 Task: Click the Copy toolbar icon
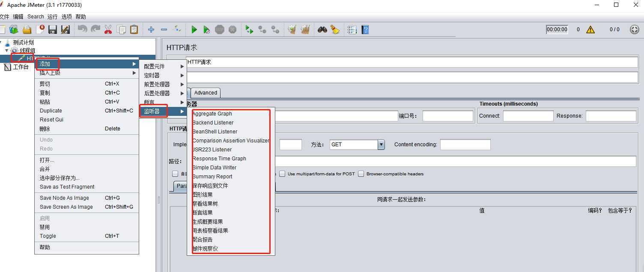click(121, 30)
